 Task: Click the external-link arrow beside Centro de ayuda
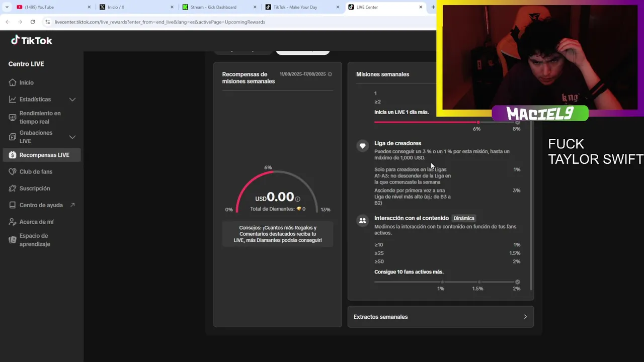[72, 205]
